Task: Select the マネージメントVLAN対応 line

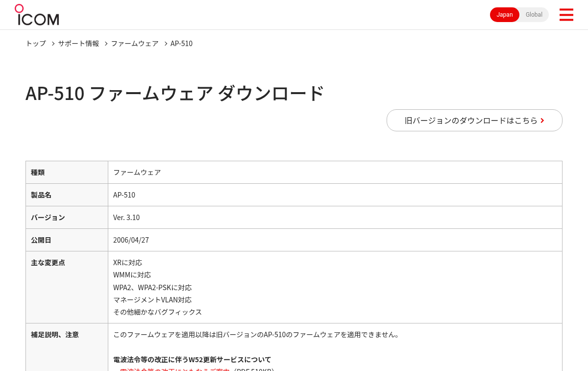Action: pos(152,299)
